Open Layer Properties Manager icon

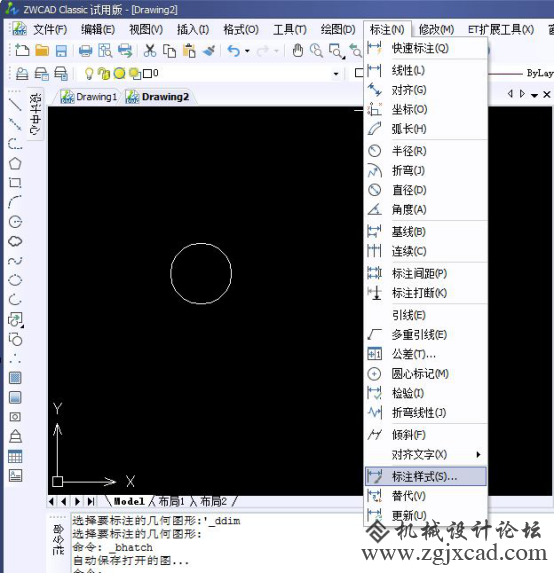22,74
